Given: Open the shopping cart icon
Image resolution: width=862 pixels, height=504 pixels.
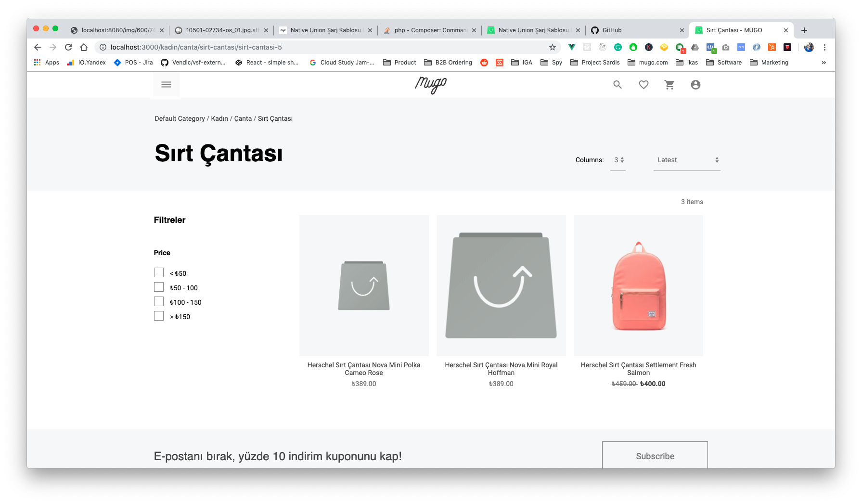Looking at the screenshot, I should [x=669, y=84].
